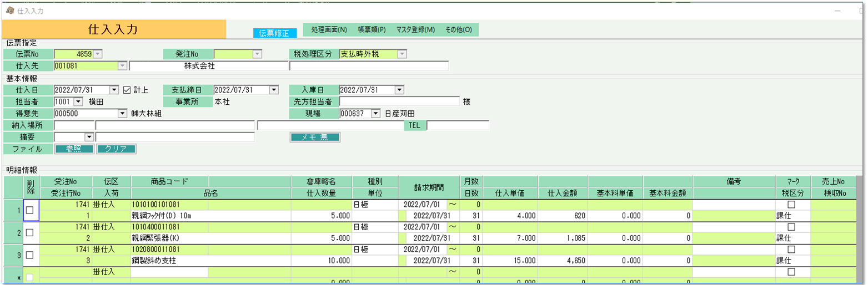Expand the 税処理区分 dropdown

(x=403, y=54)
